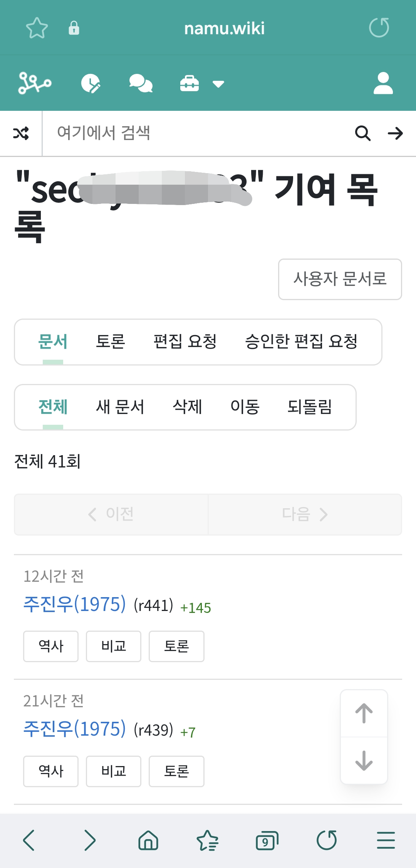
Task: Tap the reload icon beside namu.wiki
Action: click(x=379, y=28)
